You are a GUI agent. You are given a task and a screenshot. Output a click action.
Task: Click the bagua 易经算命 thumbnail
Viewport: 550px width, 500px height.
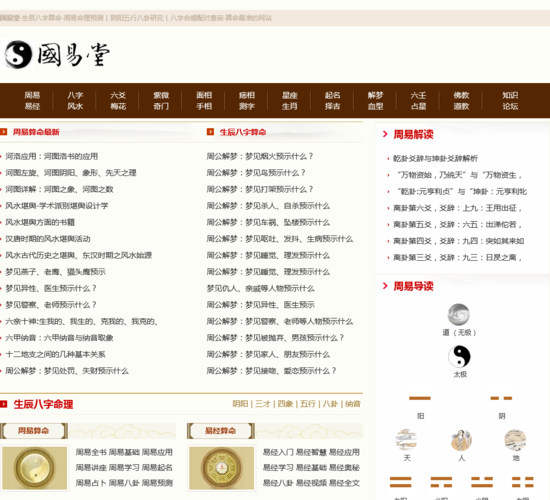221,468
